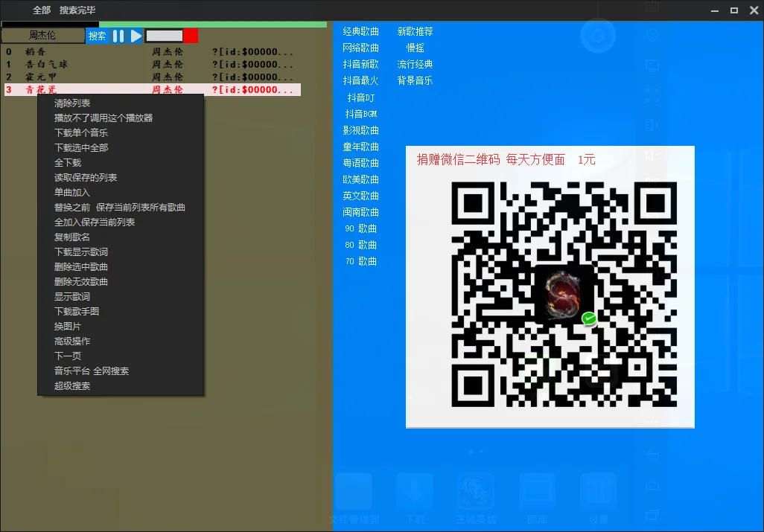
Task: Choose 下载歌手图 menu entry
Action: 77,312
